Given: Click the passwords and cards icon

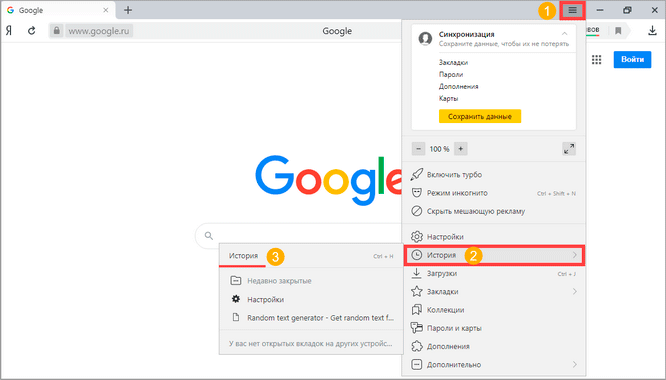Looking at the screenshot, I should 417,328.
